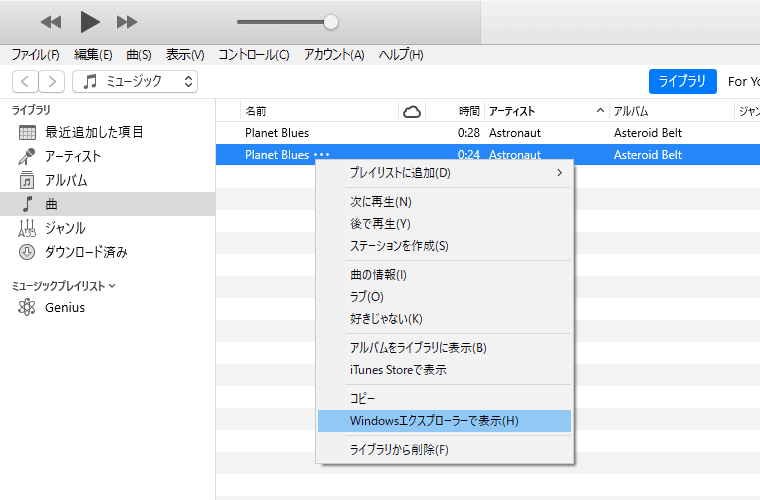Choose 次に再生(N) from the context menu
This screenshot has height=500, width=760.
[444, 202]
